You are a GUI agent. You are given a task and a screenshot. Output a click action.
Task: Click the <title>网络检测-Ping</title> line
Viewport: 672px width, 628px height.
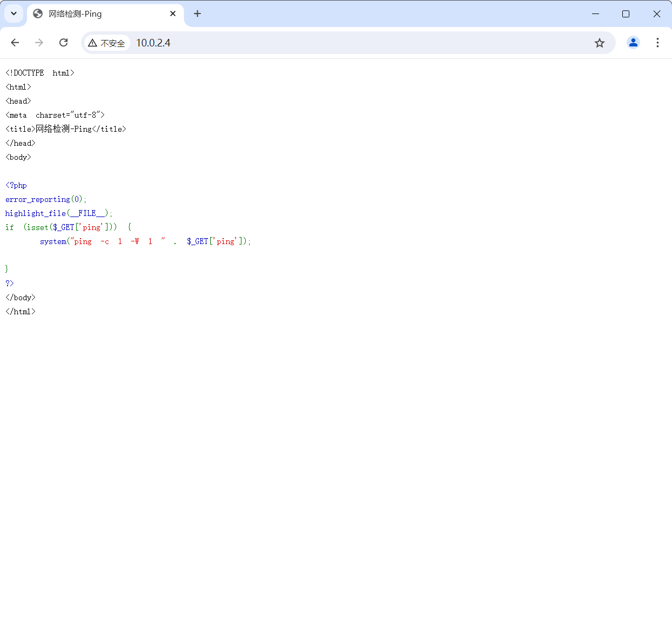pyautogui.click(x=66, y=129)
